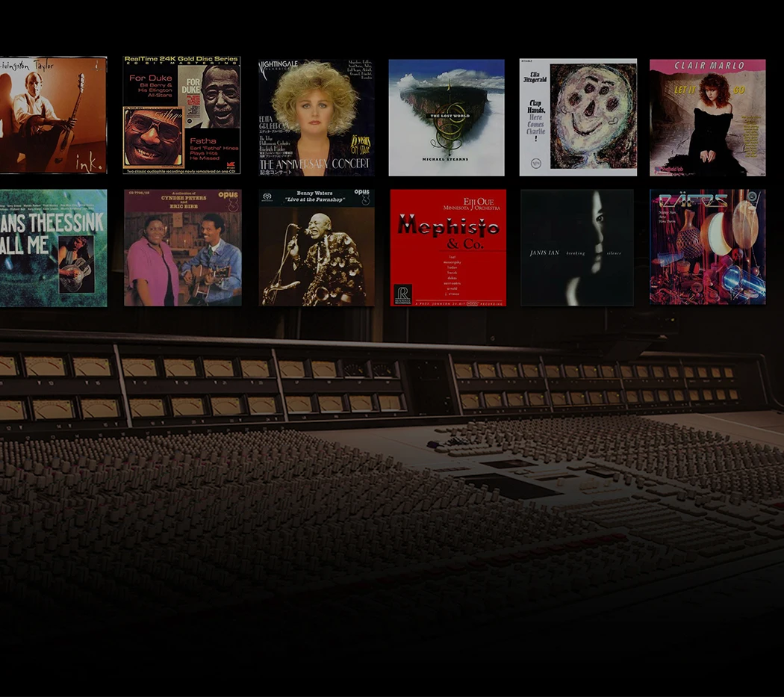Select the 'For Duke / Fatha' RealTime Gold Disc album
This screenshot has height=697, width=784.
pyautogui.click(x=181, y=115)
